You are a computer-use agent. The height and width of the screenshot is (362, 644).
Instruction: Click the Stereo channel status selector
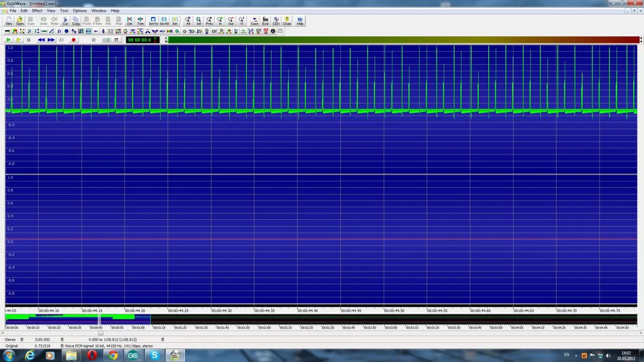[x=11, y=339]
